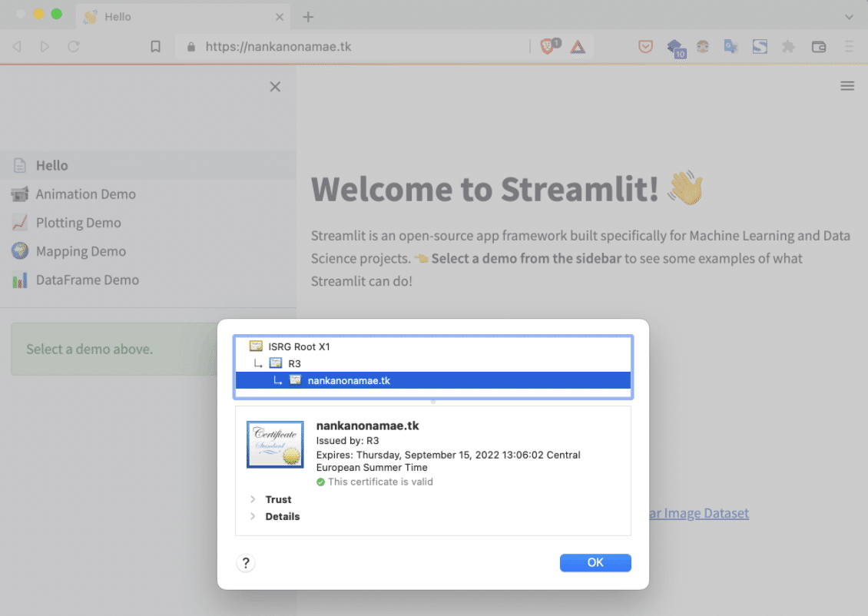Image resolution: width=868 pixels, height=616 pixels.
Task: Click the browser back arrow
Action: click(x=17, y=47)
